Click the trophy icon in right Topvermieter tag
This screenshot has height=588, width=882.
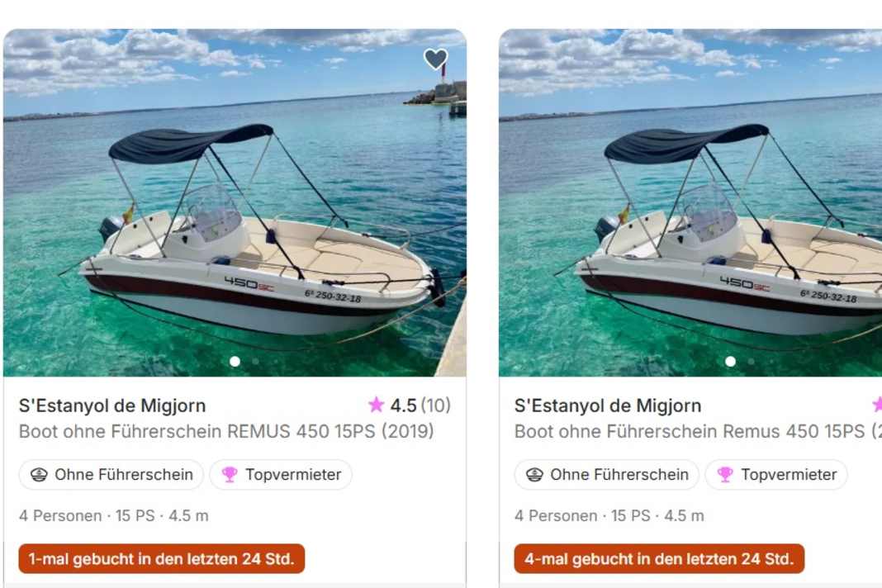point(725,475)
